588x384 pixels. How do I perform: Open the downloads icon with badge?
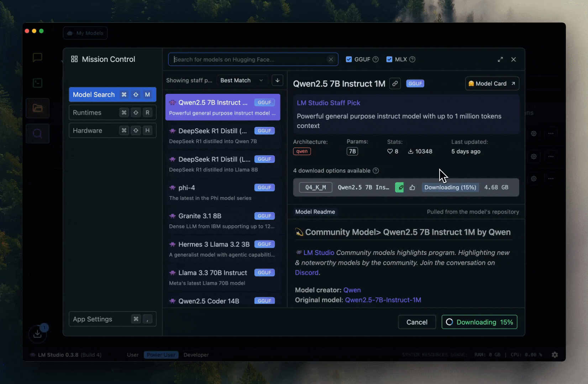click(37, 334)
